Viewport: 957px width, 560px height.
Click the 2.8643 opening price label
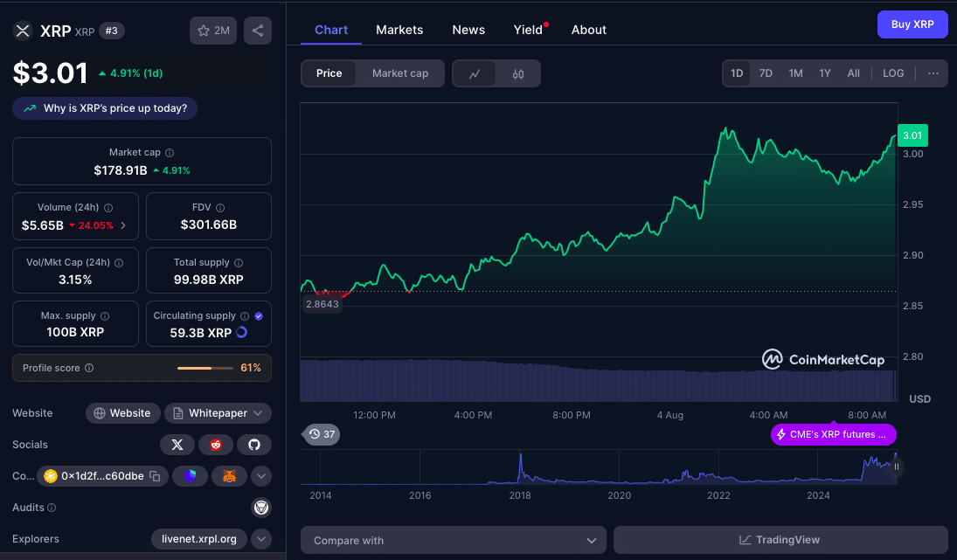click(x=322, y=304)
